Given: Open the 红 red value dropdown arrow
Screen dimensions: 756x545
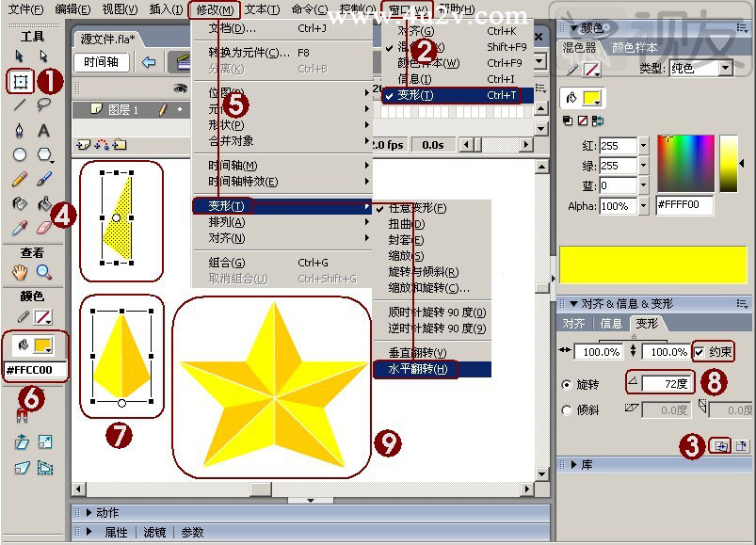Looking at the screenshot, I should (x=644, y=146).
